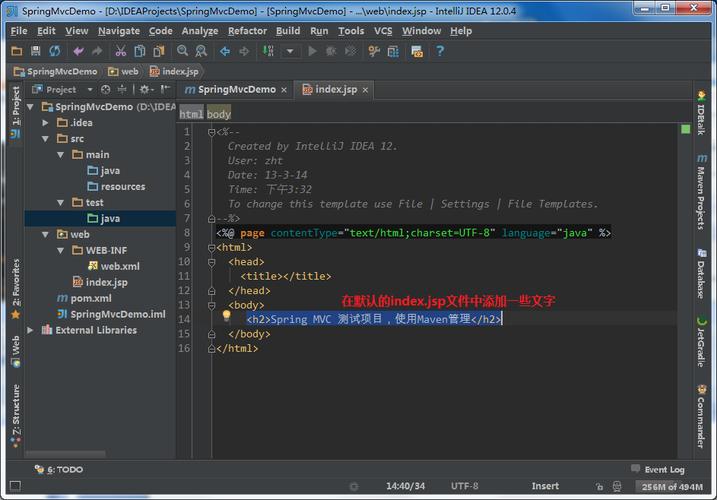Expand External Libraries tree node
Image resolution: width=717 pixels, height=500 pixels.
[x=30, y=330]
